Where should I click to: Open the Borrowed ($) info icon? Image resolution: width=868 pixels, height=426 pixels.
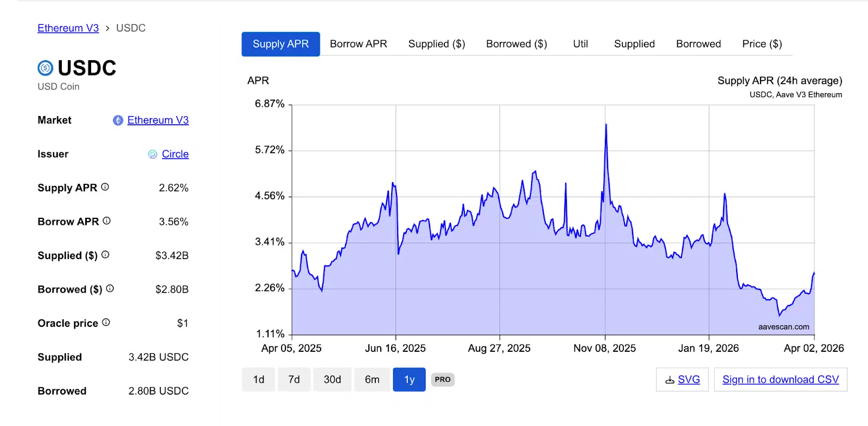coord(110,288)
